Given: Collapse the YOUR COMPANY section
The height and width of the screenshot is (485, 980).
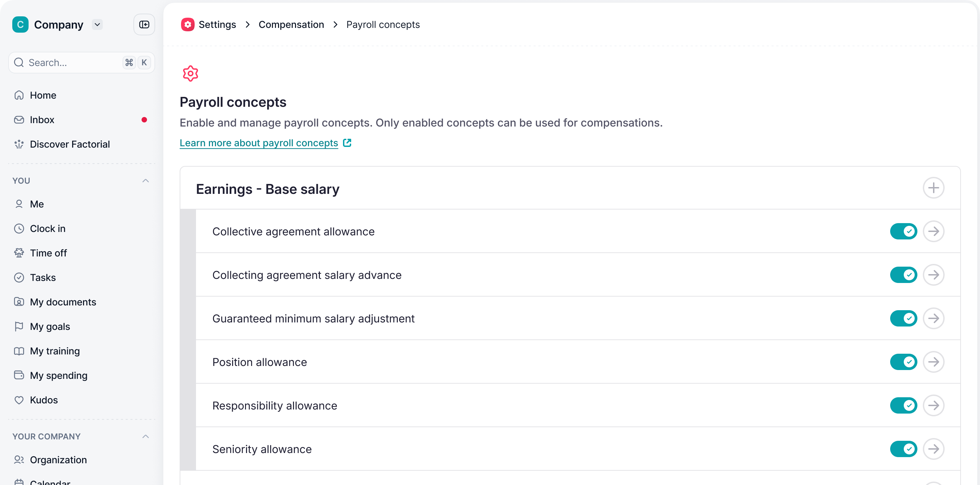Looking at the screenshot, I should 145,436.
